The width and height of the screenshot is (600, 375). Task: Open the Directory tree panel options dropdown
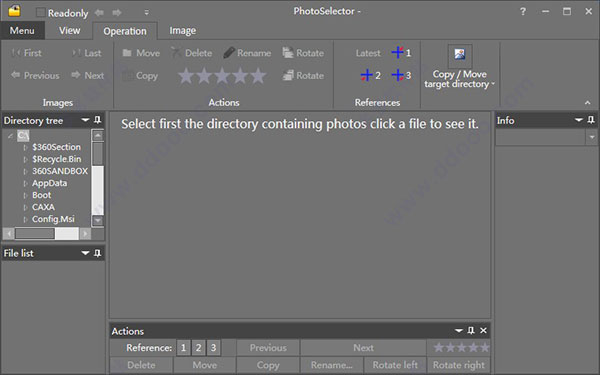[x=85, y=120]
